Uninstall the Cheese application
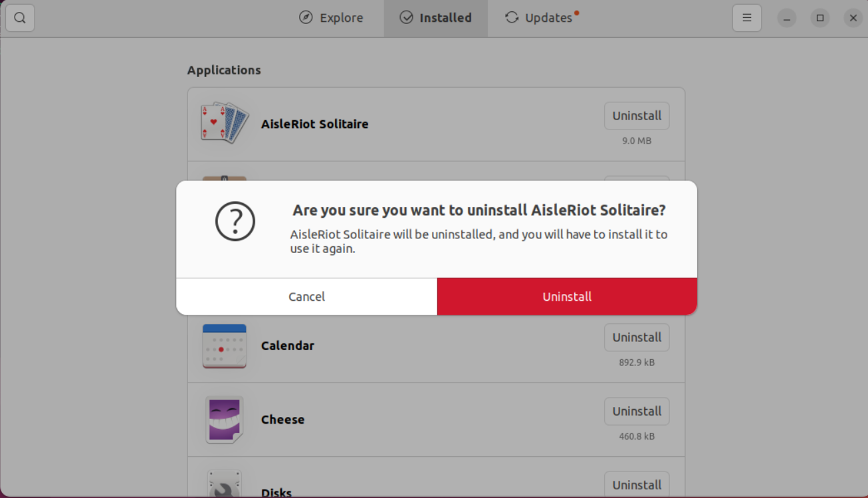868x498 pixels. tap(637, 411)
